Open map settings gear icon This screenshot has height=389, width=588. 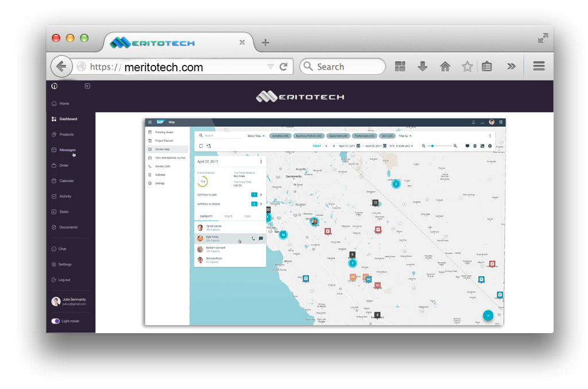click(490, 146)
